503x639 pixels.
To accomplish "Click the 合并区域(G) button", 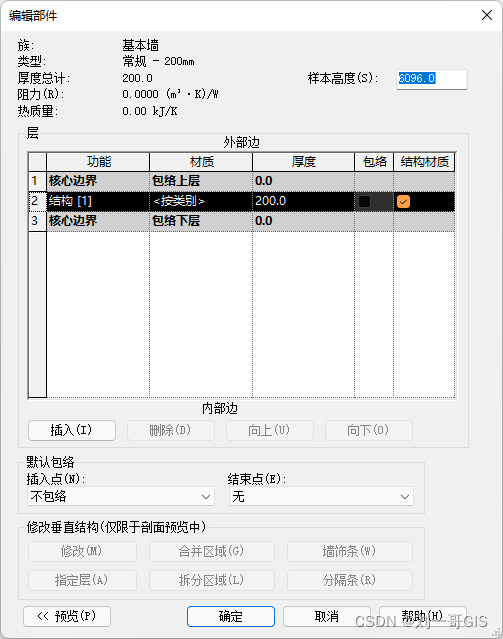I will click(x=212, y=551).
